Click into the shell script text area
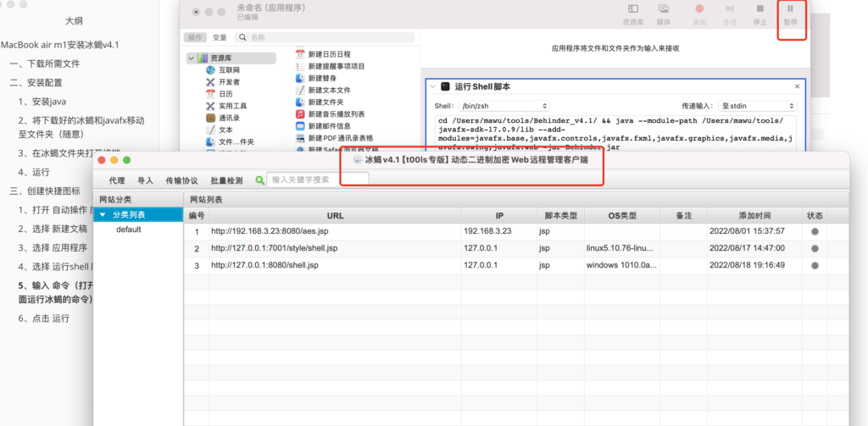 tap(615, 133)
